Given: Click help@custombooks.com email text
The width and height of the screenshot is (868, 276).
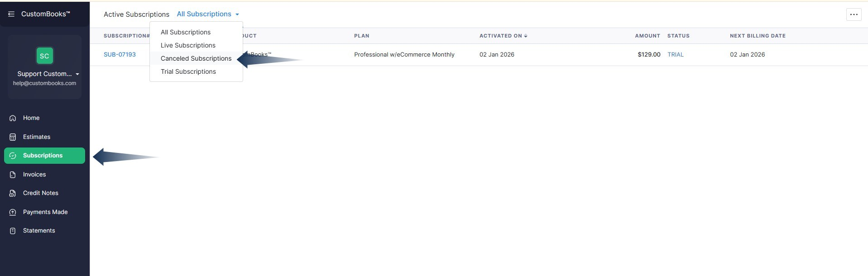Looking at the screenshot, I should (x=44, y=83).
